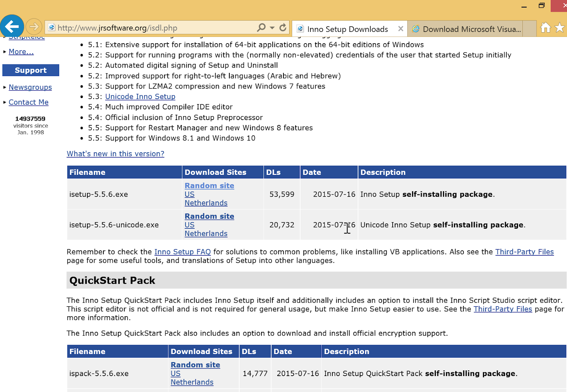Viewport: 567px width, 392px height.
Task: Click the isetup-5.5.6-unicode.exe filename cell
Action: pos(124,225)
